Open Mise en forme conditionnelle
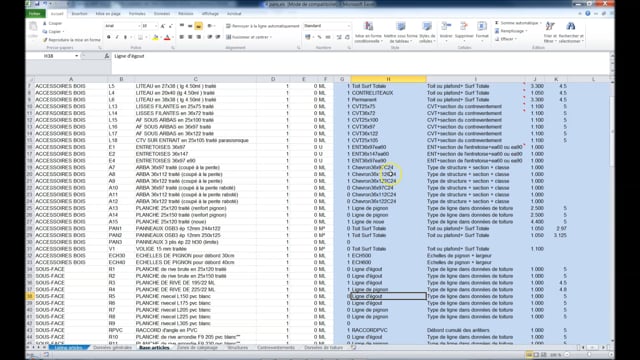This screenshot has height=360, width=640. coord(368,32)
